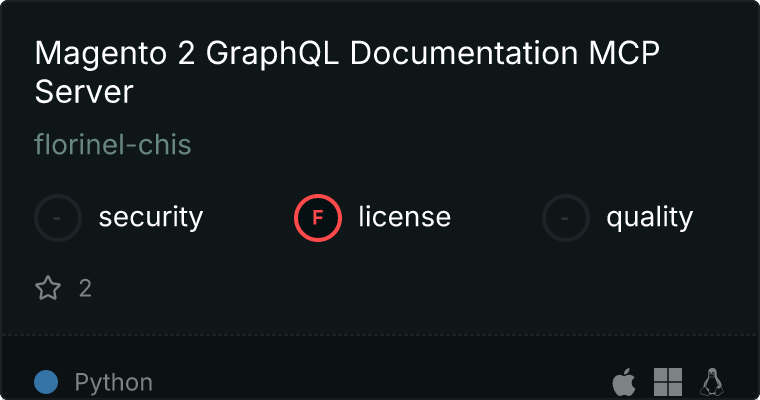Click the dashed divider above Python
Image resolution: width=760 pixels, height=400 pixels.
point(380,334)
